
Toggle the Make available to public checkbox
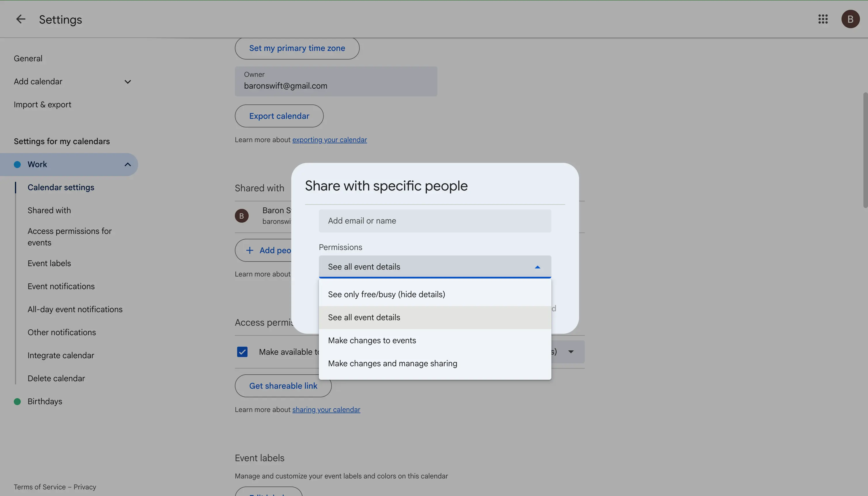(x=242, y=352)
